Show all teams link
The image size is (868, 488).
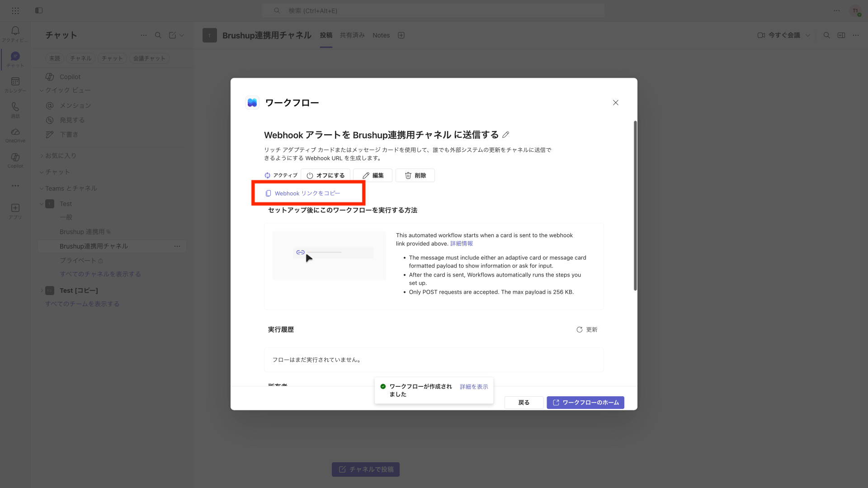82,304
